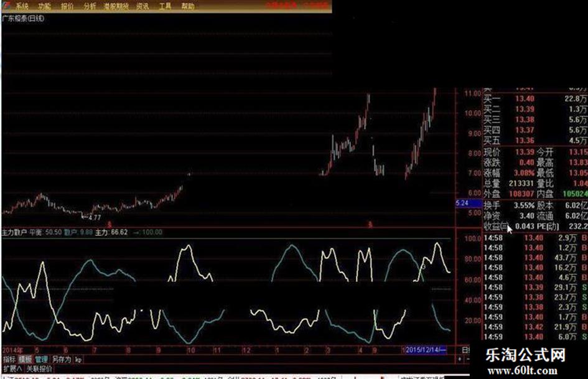Click the 管理 button
The width and height of the screenshot is (588, 379).
pyautogui.click(x=41, y=360)
